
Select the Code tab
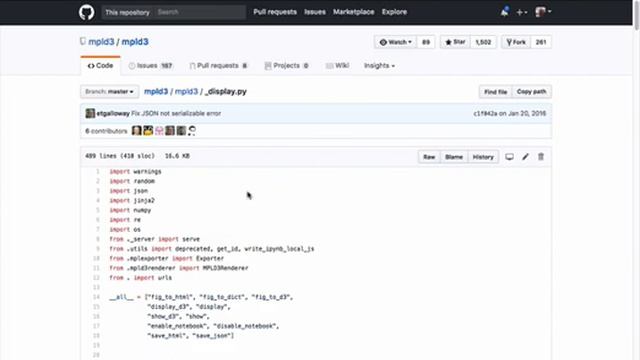100,66
